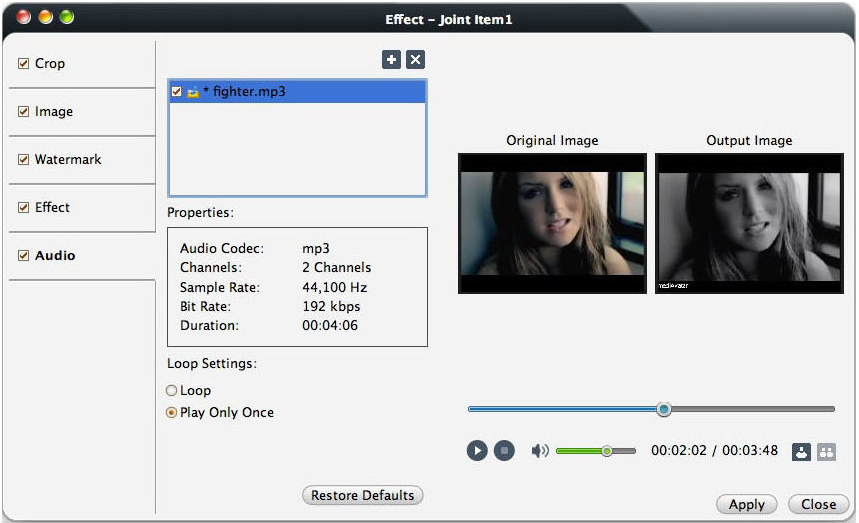Image resolution: width=859 pixels, height=523 pixels.
Task: Toggle the Effect checkbox
Action: (x=24, y=208)
